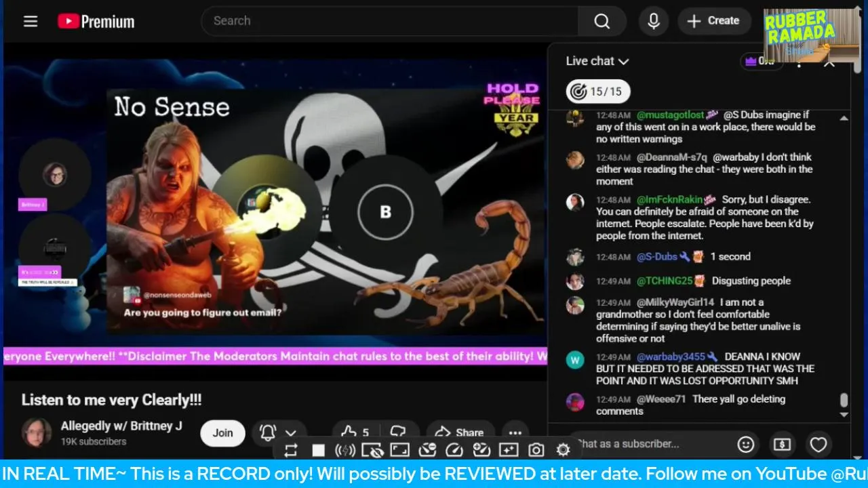868x488 pixels.
Task: Open the emoji smiley picker in chat
Action: 746,445
